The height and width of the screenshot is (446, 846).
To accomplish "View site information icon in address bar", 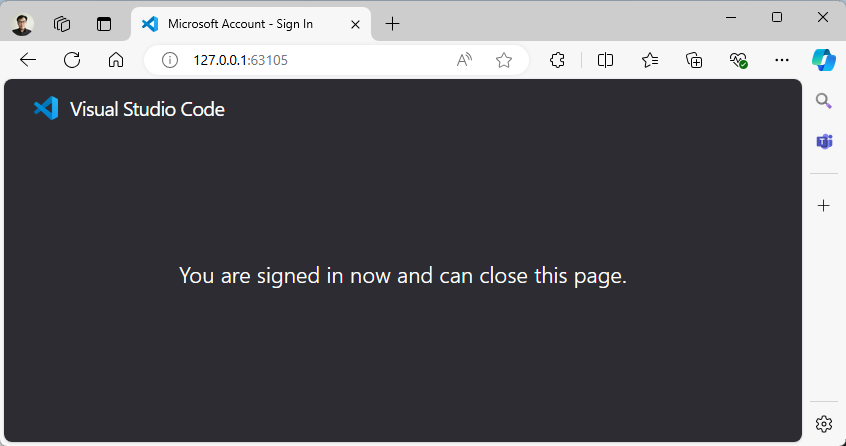I will 170,60.
